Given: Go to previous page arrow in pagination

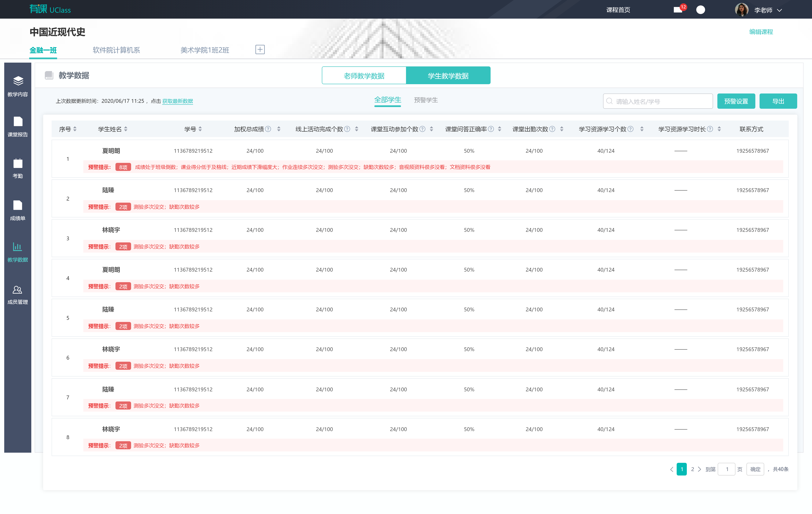Looking at the screenshot, I should point(672,470).
